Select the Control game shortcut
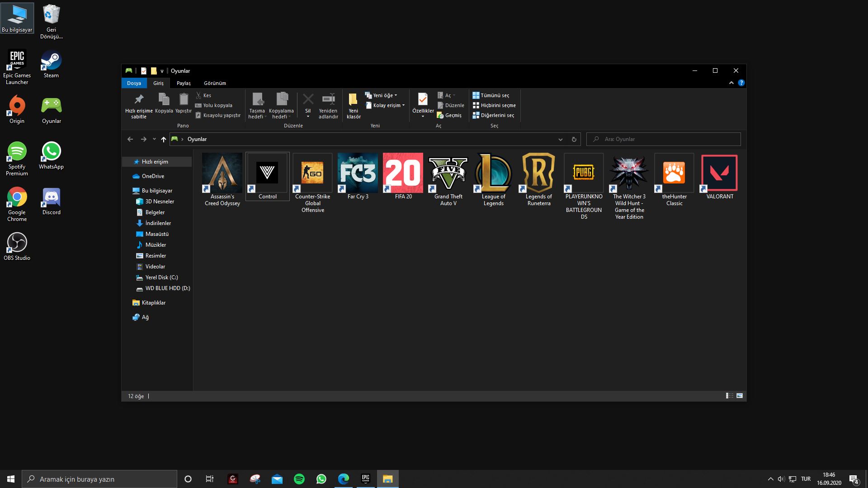Screen dimensions: 868x488 [x=267, y=177]
